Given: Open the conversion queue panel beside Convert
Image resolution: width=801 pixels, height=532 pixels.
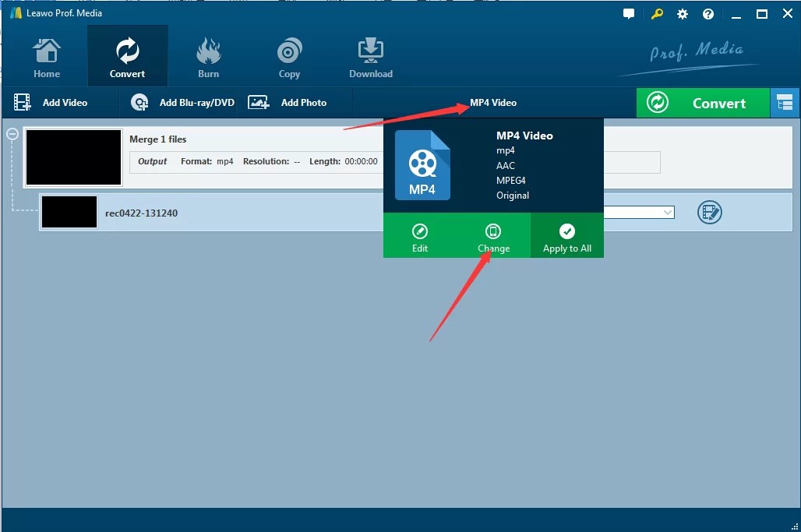Looking at the screenshot, I should (785, 102).
